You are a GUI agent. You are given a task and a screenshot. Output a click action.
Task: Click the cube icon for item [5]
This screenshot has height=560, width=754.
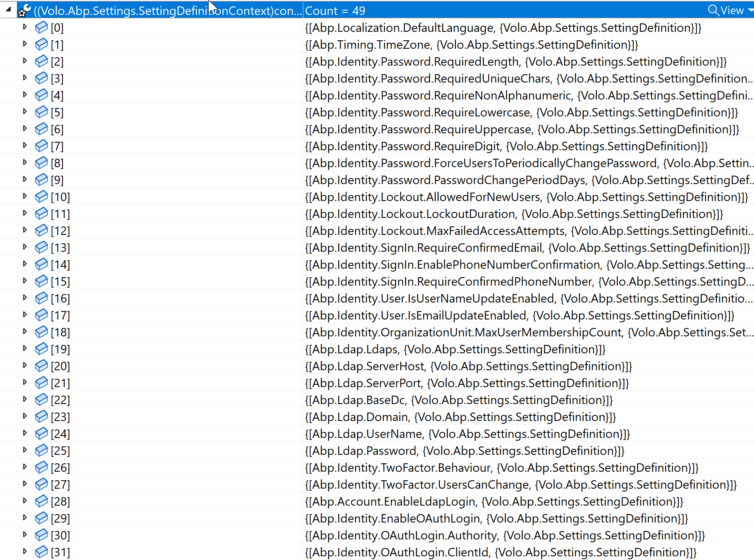(41, 112)
